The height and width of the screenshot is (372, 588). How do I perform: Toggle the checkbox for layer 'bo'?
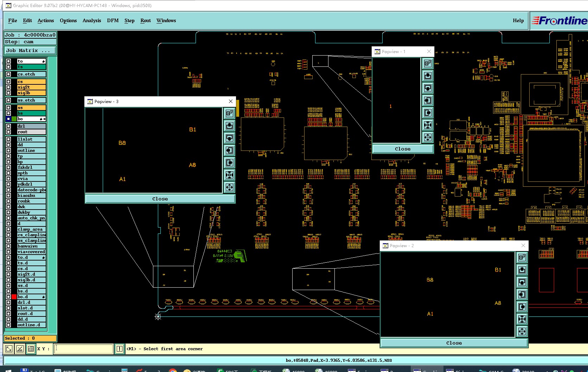click(8, 119)
